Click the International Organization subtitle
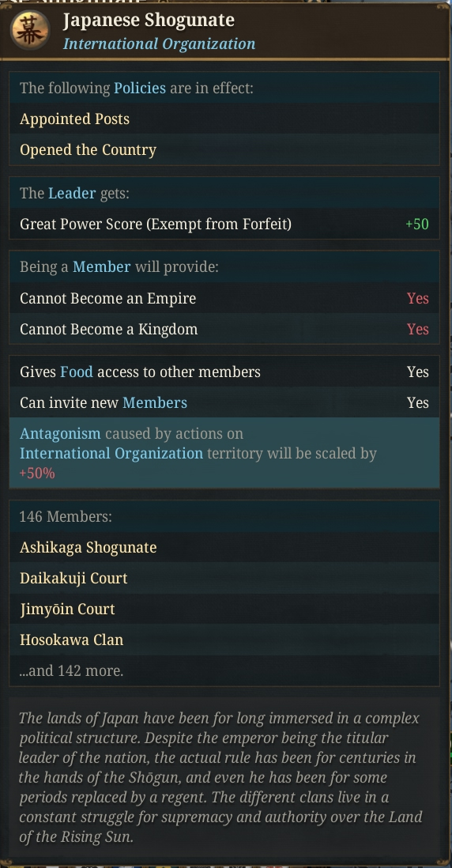The height and width of the screenshot is (868, 452). 160,43
